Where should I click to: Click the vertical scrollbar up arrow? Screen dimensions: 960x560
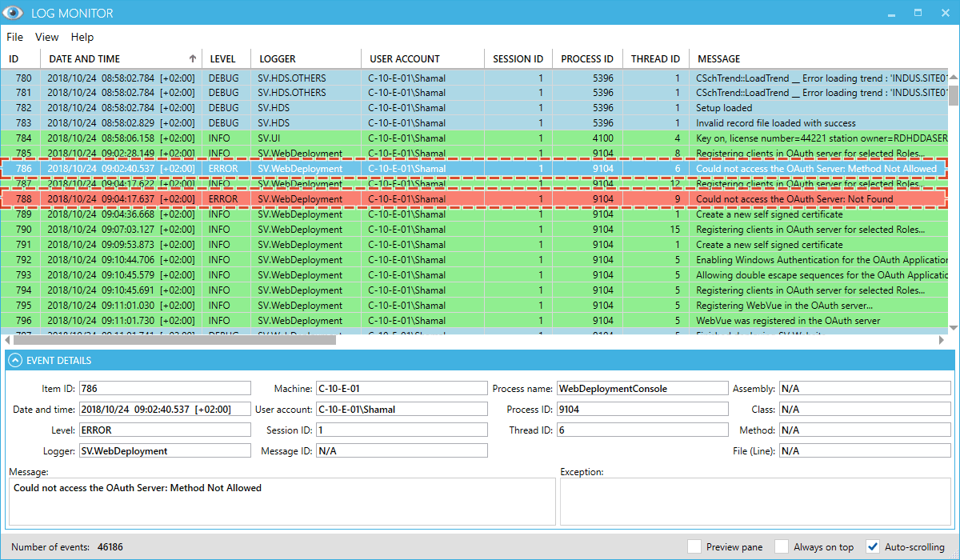click(953, 78)
